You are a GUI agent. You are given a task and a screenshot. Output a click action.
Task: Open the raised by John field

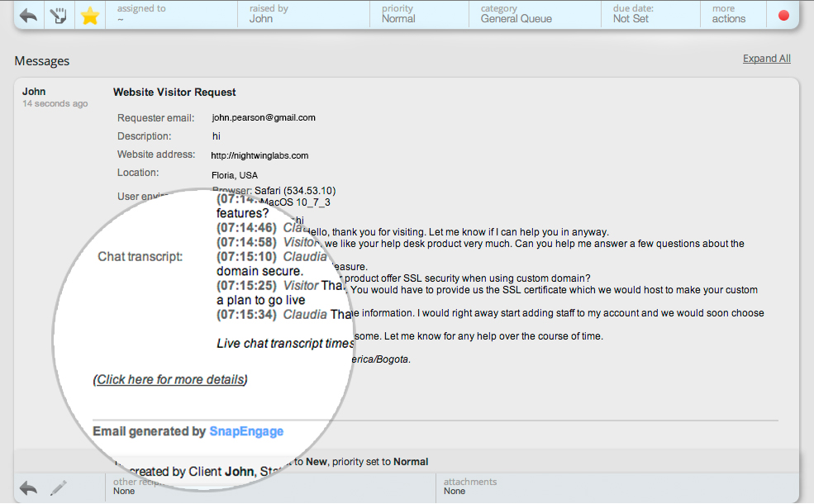coord(303,14)
